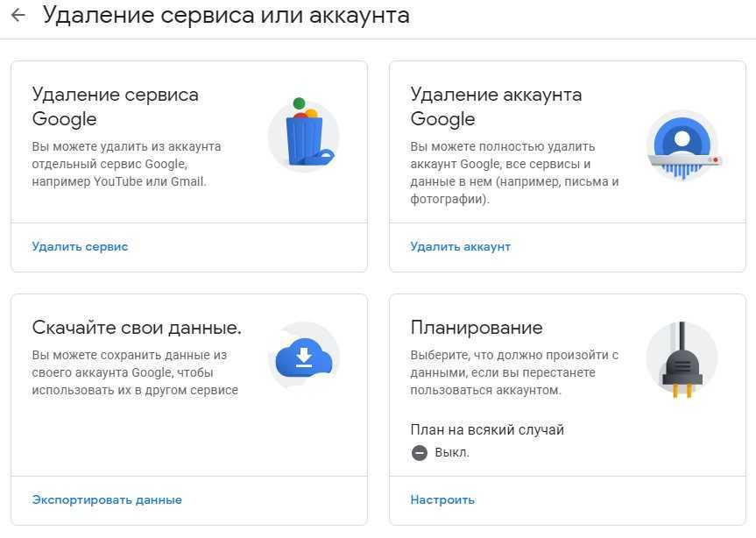Open the 'Настроить' link

click(442, 499)
